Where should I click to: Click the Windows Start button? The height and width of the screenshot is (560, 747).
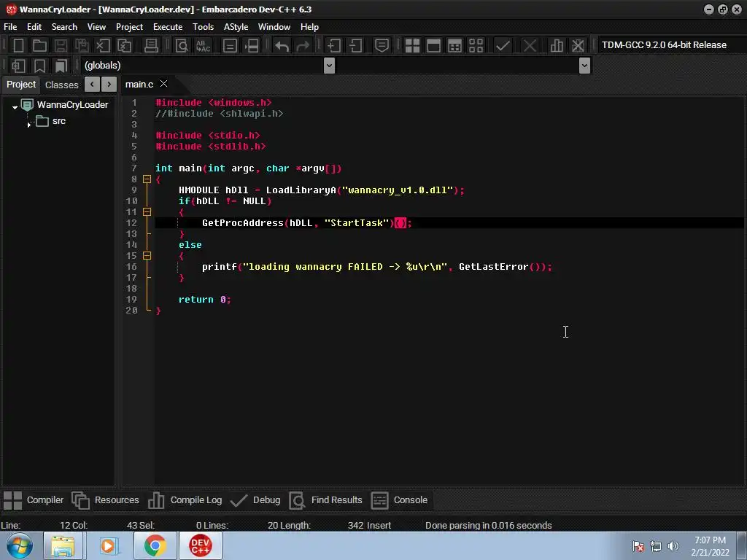point(19,545)
